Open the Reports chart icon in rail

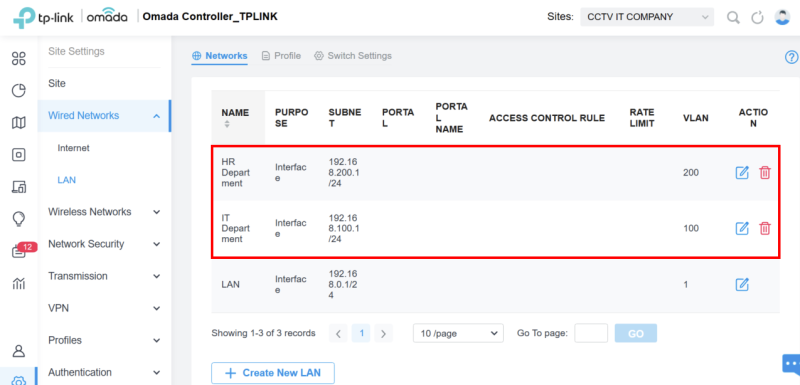point(19,284)
